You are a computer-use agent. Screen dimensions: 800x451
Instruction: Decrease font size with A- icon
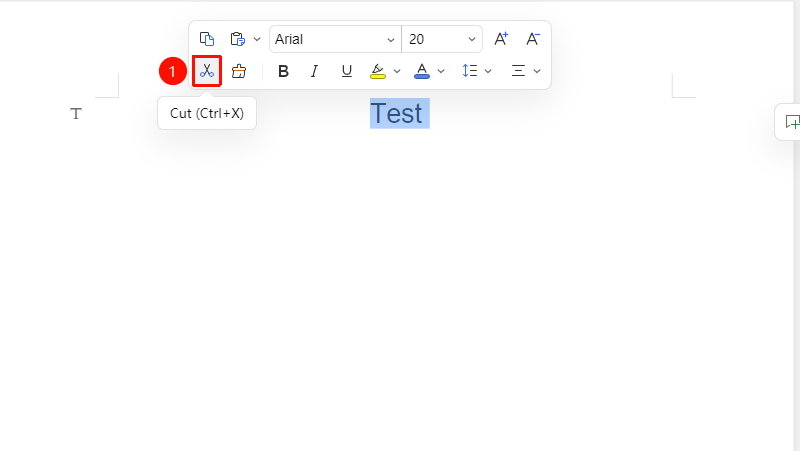[533, 39]
